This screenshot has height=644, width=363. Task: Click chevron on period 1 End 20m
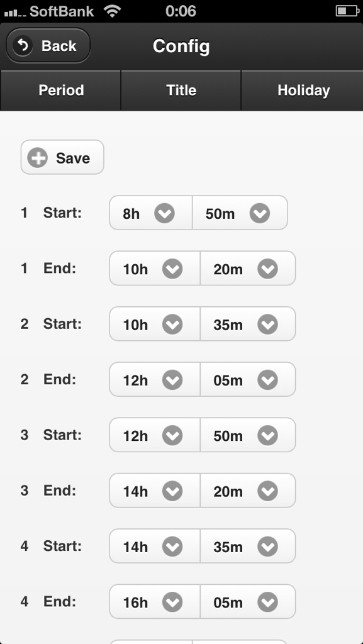coord(268,269)
